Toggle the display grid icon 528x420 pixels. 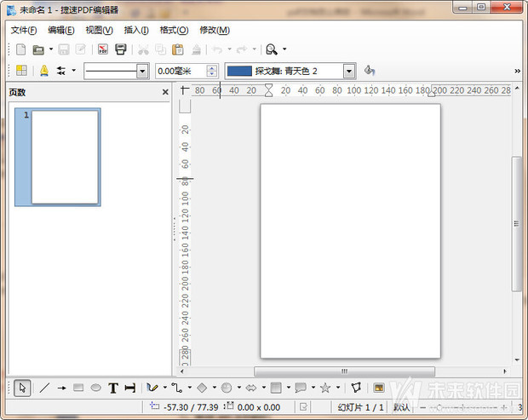(x=21, y=71)
